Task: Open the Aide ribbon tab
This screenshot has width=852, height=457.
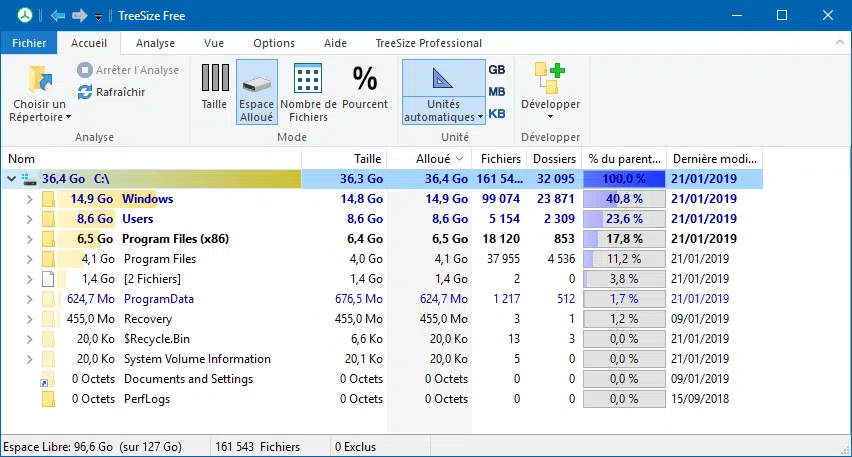Action: [x=335, y=43]
